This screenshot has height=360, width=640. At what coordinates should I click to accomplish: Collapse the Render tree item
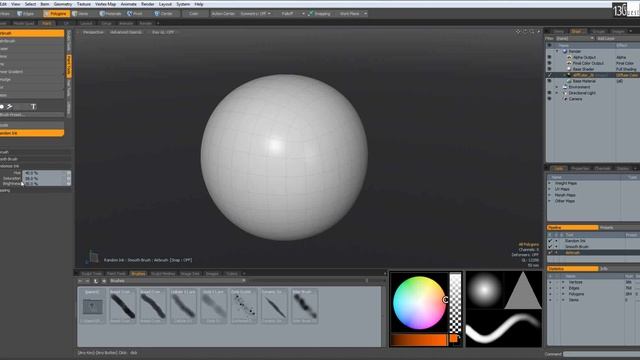click(x=557, y=51)
